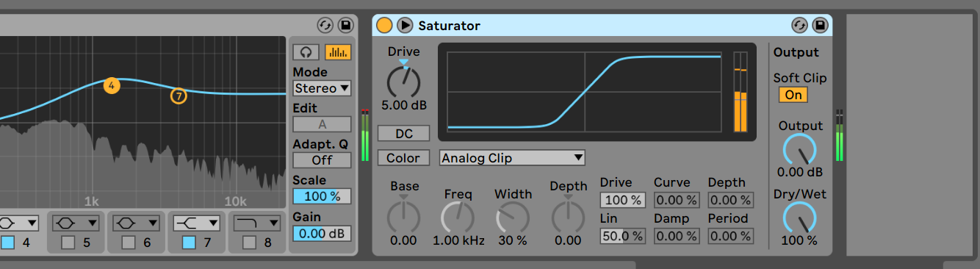Open Analog Clip curve type dropdown
The image size is (980, 269).
(x=512, y=158)
